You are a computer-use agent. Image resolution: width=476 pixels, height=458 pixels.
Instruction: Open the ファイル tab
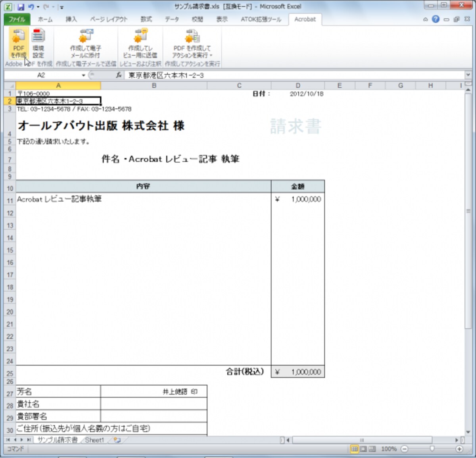coord(16,19)
